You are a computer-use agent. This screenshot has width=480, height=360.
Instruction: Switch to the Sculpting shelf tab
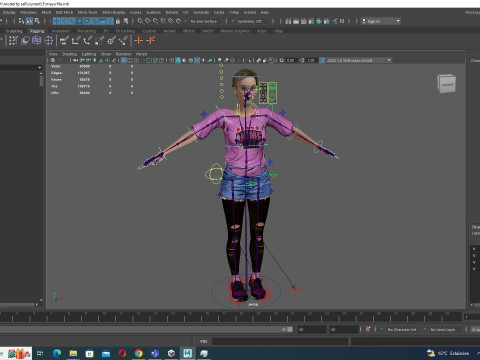14,31
